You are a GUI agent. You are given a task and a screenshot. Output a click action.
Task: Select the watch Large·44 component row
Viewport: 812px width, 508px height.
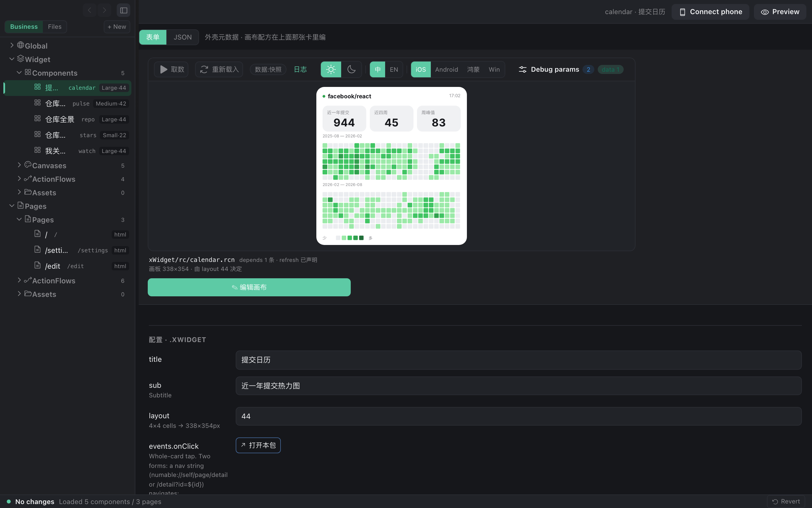point(67,151)
